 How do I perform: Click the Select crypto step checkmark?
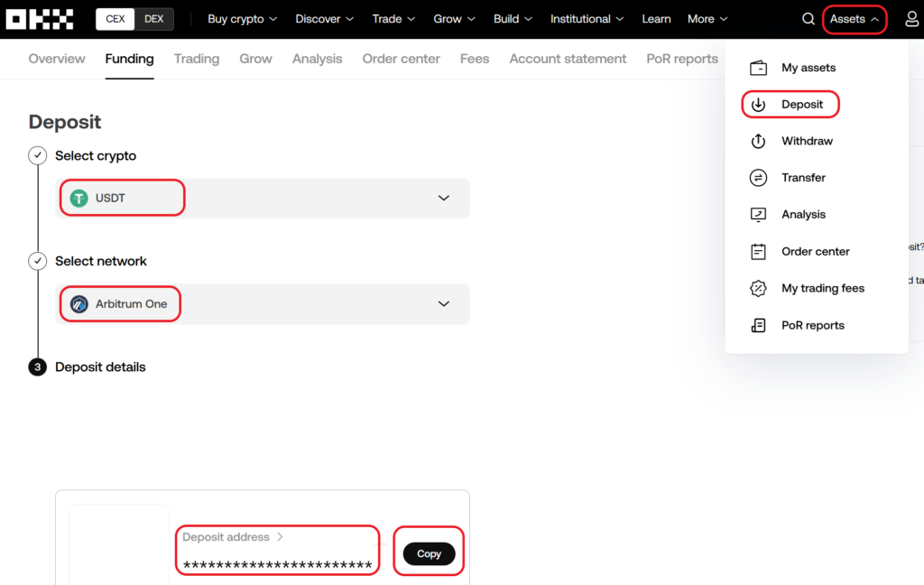click(x=38, y=155)
